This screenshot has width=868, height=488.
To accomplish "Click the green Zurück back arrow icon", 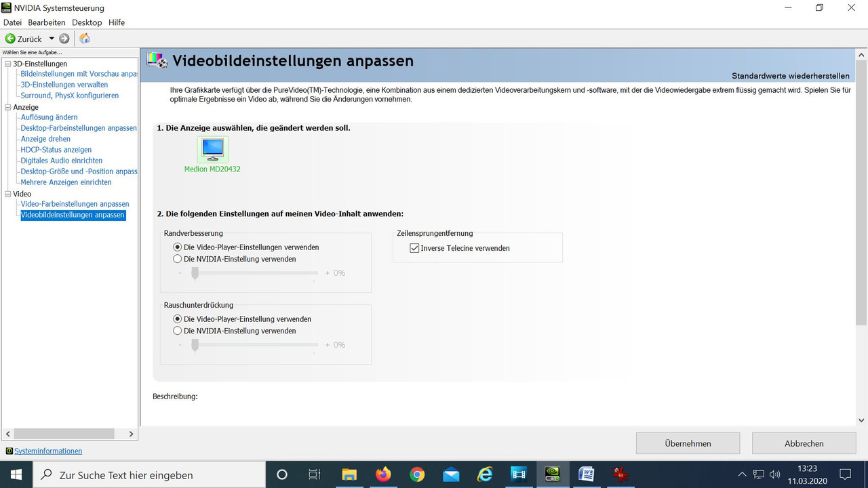I will [x=10, y=39].
